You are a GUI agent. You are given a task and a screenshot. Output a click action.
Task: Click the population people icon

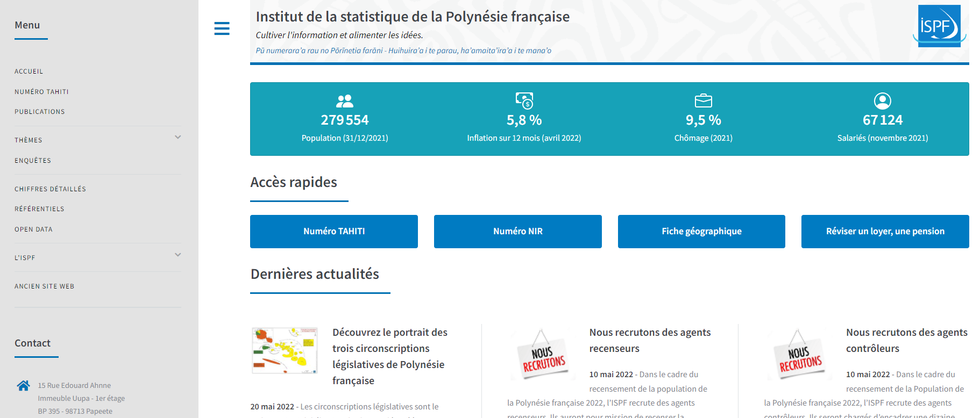click(345, 100)
